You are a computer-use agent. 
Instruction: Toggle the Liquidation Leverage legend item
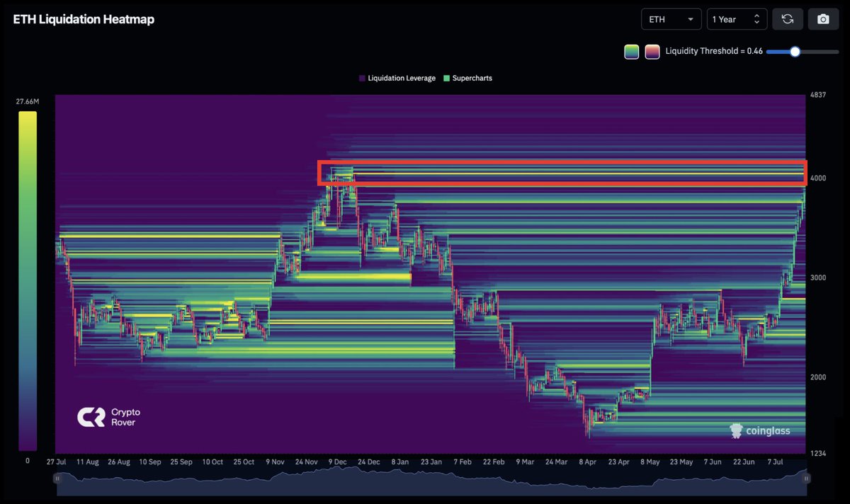point(397,78)
